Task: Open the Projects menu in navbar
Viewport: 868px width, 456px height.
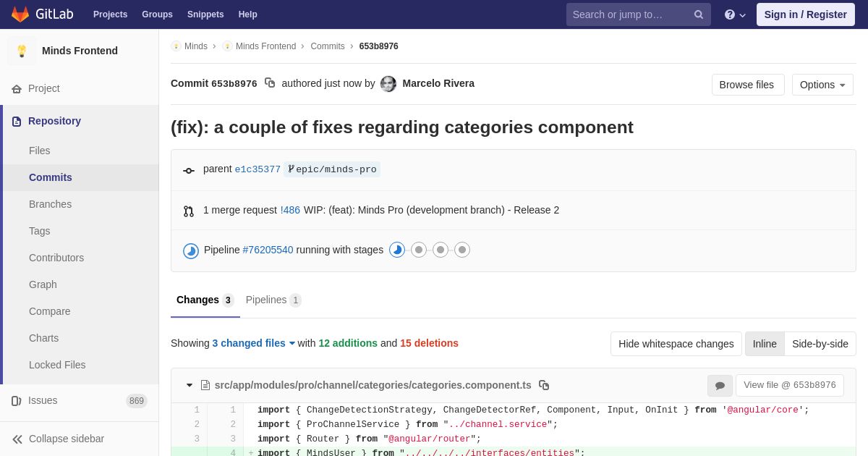Action: 110,14
